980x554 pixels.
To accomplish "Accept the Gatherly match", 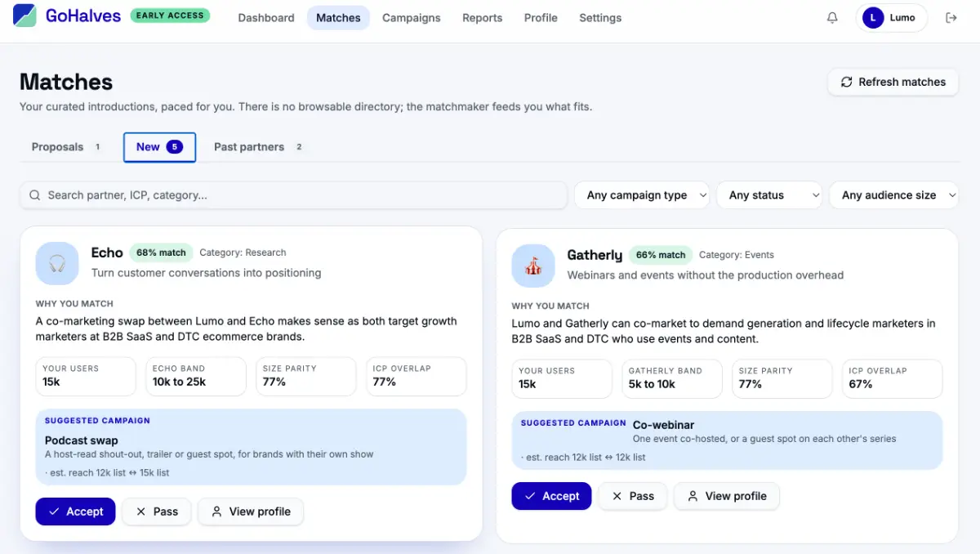I will (x=552, y=496).
